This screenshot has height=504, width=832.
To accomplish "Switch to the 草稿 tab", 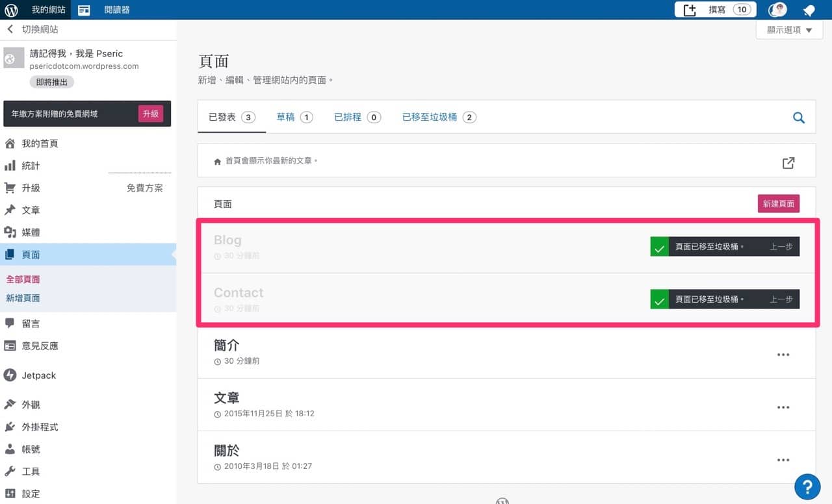I will [294, 117].
